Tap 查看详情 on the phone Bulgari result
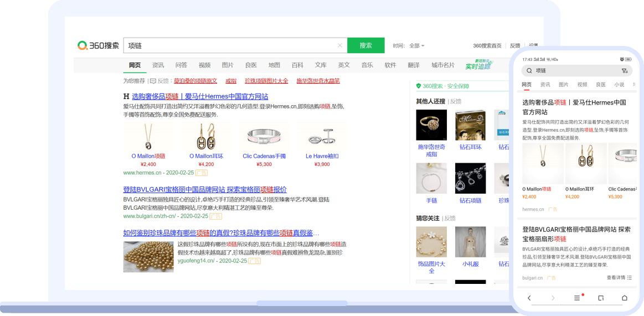Image resolution: width=644 pixels, height=316 pixels. [619, 277]
